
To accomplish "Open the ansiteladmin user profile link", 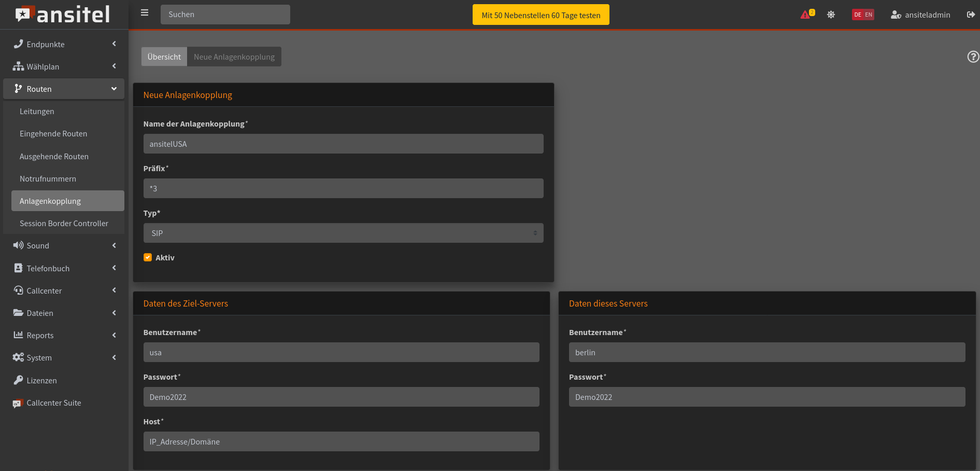I will [x=920, y=15].
